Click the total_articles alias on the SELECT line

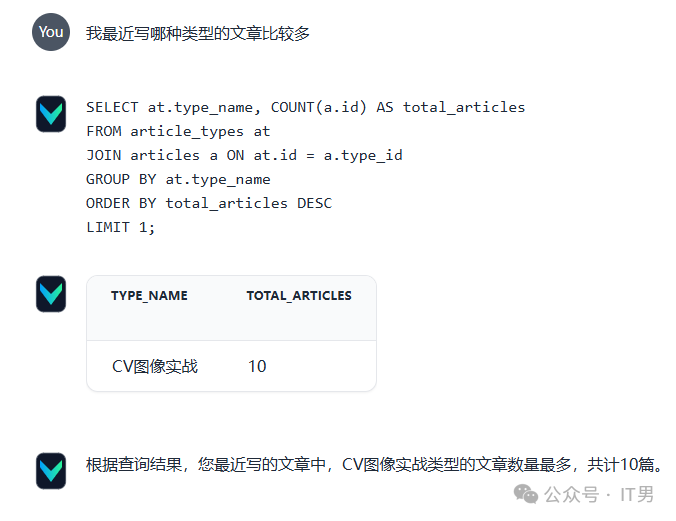(464, 107)
